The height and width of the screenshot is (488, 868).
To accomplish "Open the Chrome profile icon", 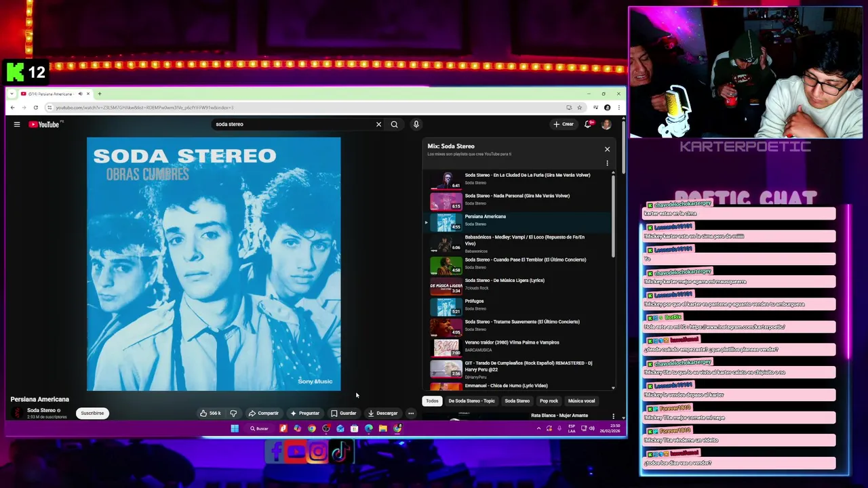I will coord(607,107).
